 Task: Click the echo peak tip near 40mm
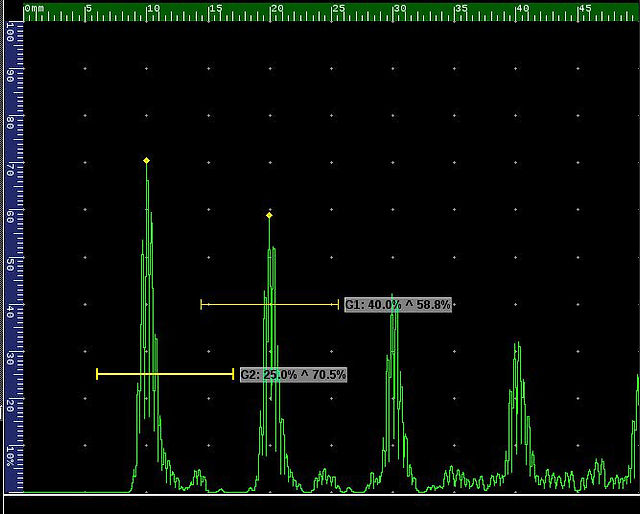(x=519, y=343)
